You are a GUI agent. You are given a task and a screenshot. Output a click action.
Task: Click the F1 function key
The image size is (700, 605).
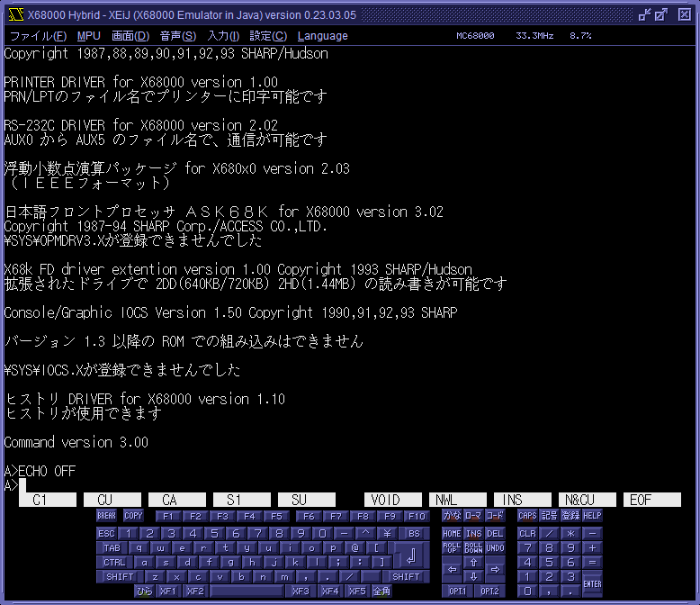point(168,517)
